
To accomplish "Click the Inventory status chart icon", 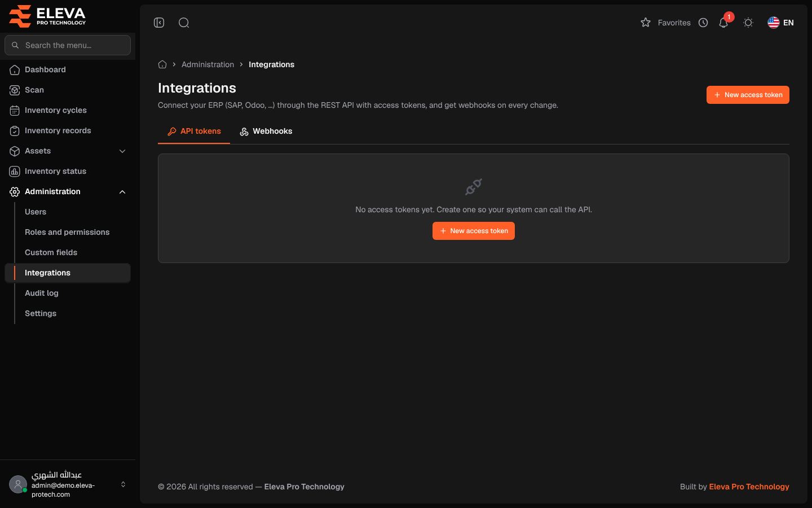I will tap(15, 171).
